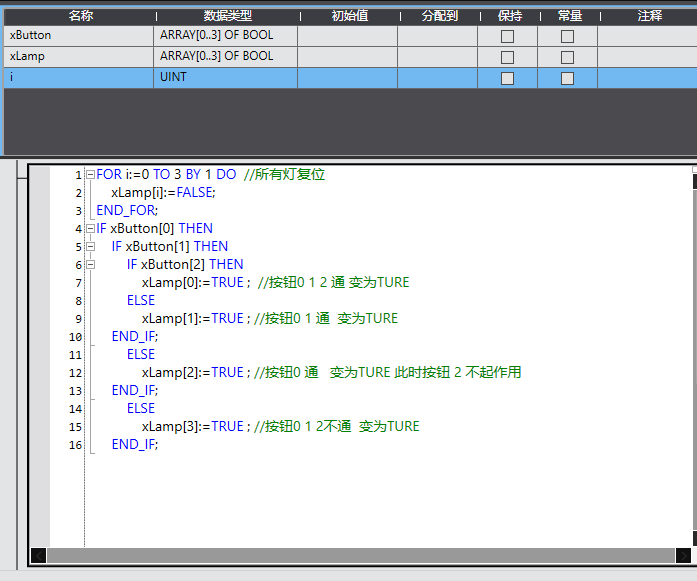
Task: Click the 名称 column header
Action: [80, 16]
